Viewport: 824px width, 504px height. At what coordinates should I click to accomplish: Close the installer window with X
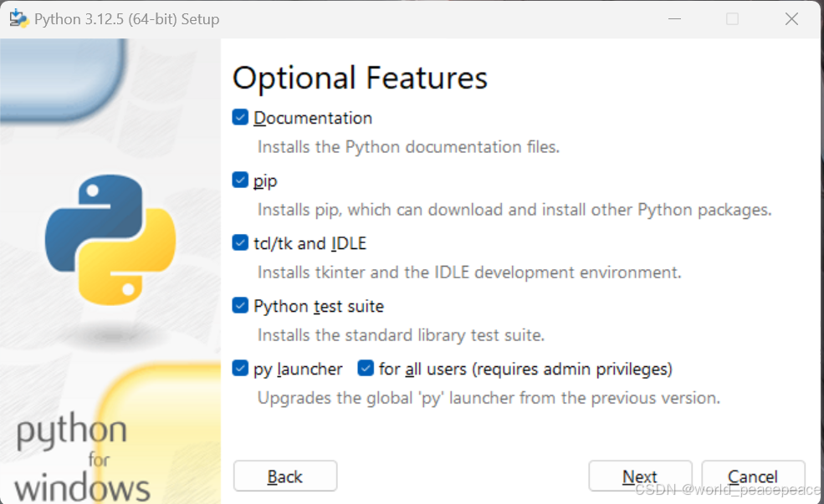coord(791,18)
